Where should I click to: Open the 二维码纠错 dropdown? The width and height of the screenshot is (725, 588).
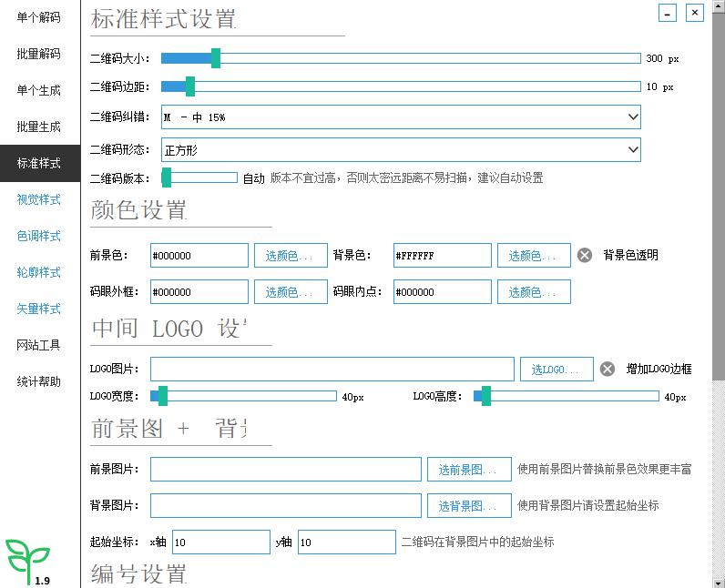point(401,117)
